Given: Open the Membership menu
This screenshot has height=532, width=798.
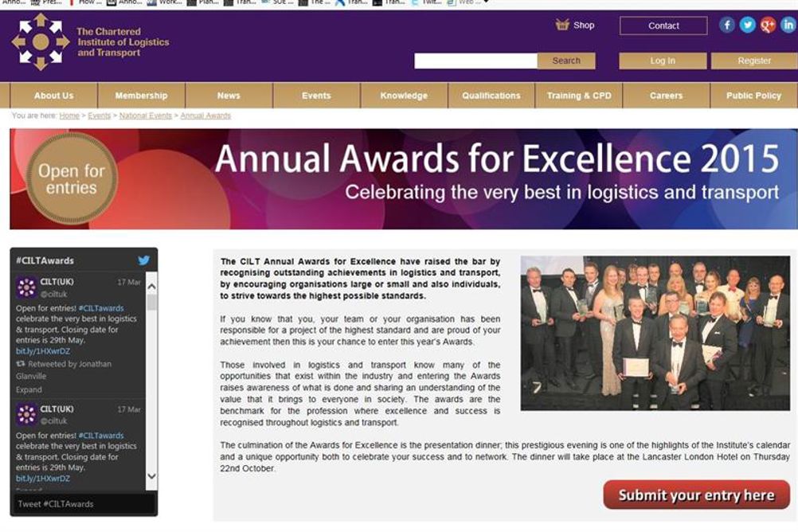Looking at the screenshot, I should (141, 96).
